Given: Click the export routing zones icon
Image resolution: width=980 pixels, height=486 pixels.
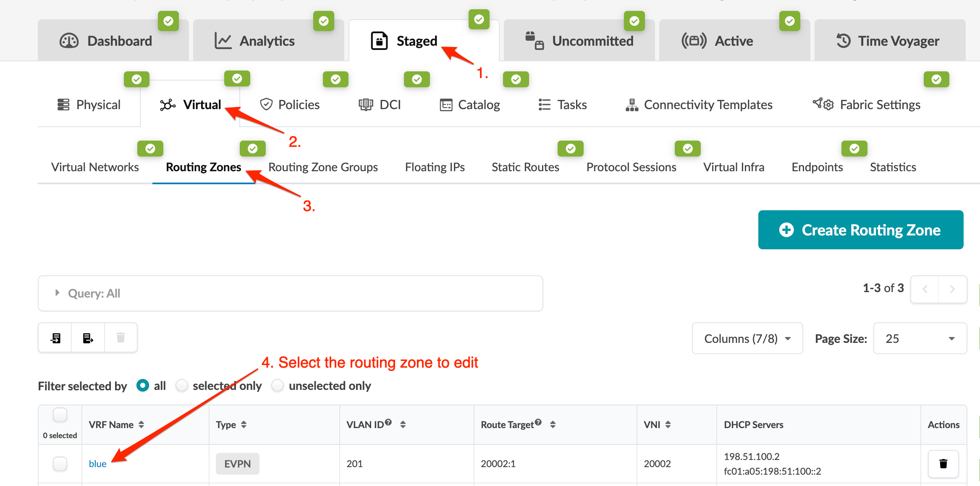Looking at the screenshot, I should tap(88, 338).
